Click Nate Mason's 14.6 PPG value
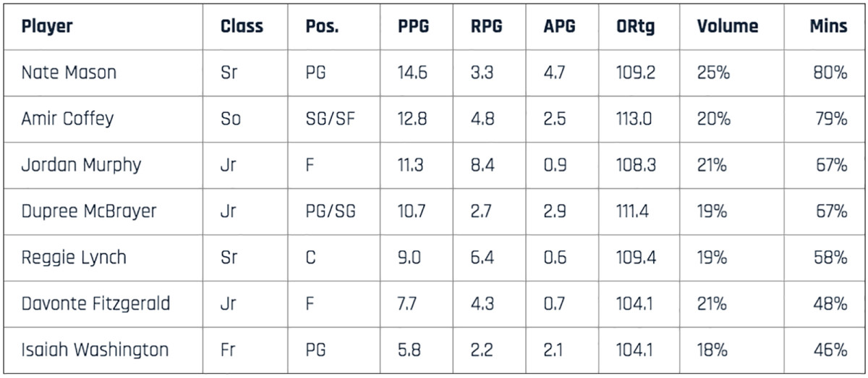 click(x=412, y=72)
